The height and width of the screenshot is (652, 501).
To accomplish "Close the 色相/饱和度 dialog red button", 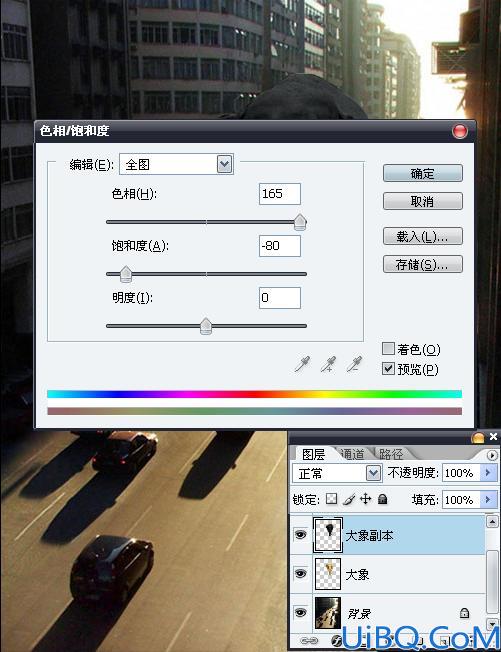I will click(x=459, y=131).
